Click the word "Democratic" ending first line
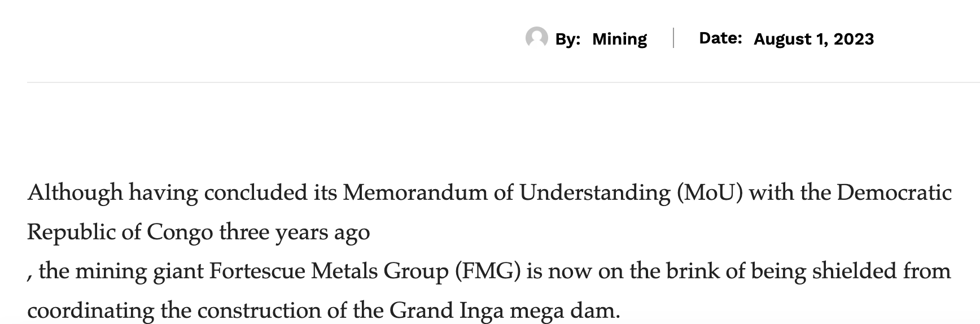The image size is (980, 324). point(894,192)
